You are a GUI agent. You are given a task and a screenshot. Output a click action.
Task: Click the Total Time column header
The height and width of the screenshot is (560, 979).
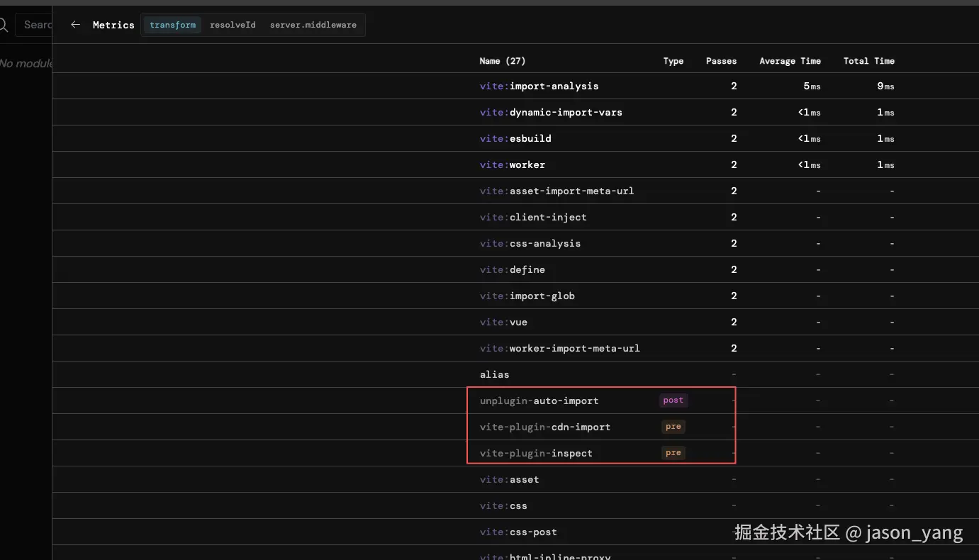pyautogui.click(x=869, y=61)
